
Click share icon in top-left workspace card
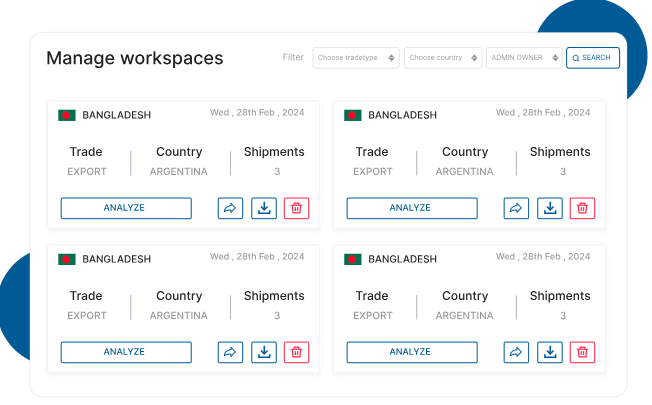[230, 208]
